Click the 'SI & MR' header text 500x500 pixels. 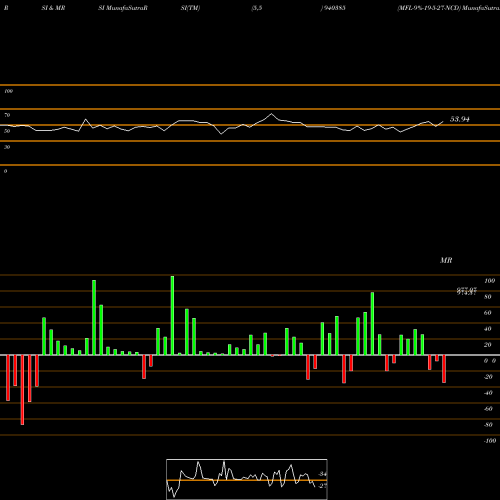(53, 8)
